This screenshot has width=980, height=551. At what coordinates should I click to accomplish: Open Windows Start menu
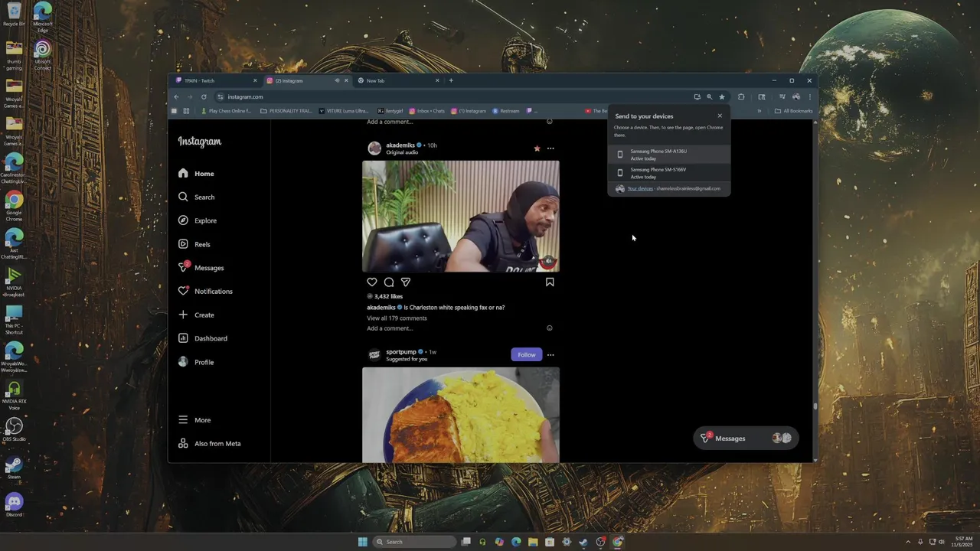click(363, 542)
